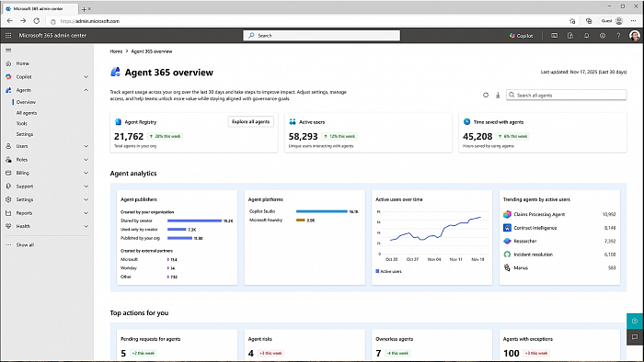The width and height of the screenshot is (644, 362).
Task: Expand the Reports section chevron
Action: click(x=86, y=213)
